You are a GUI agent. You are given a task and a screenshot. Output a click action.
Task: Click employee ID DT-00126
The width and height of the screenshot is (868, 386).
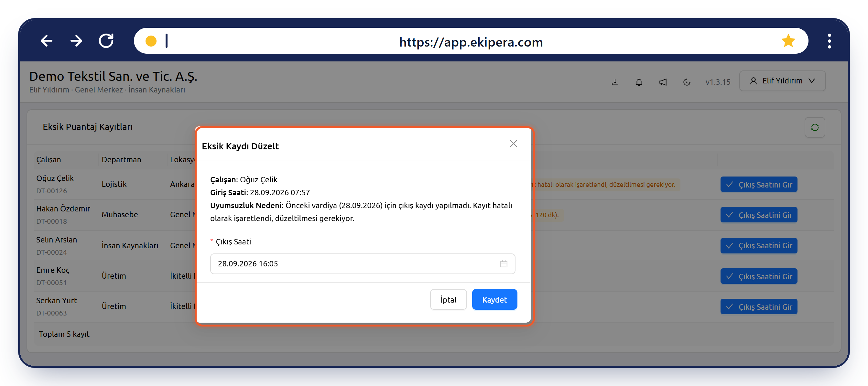[51, 191]
